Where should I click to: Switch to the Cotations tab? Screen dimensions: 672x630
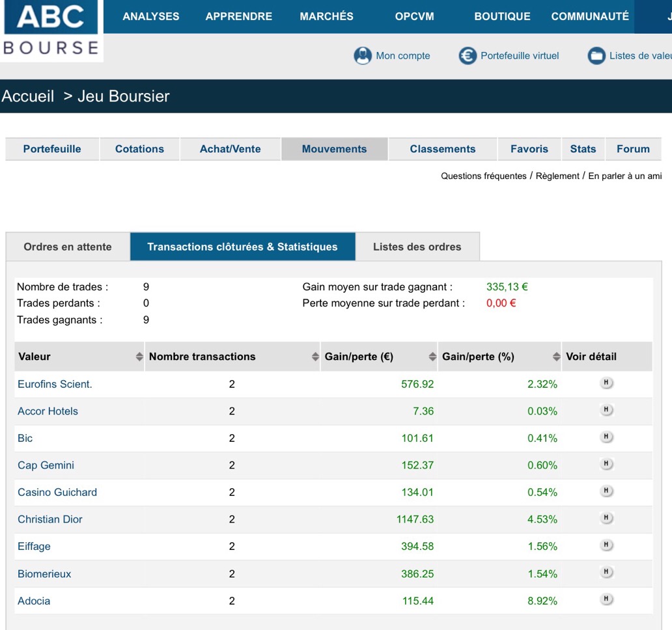click(140, 149)
